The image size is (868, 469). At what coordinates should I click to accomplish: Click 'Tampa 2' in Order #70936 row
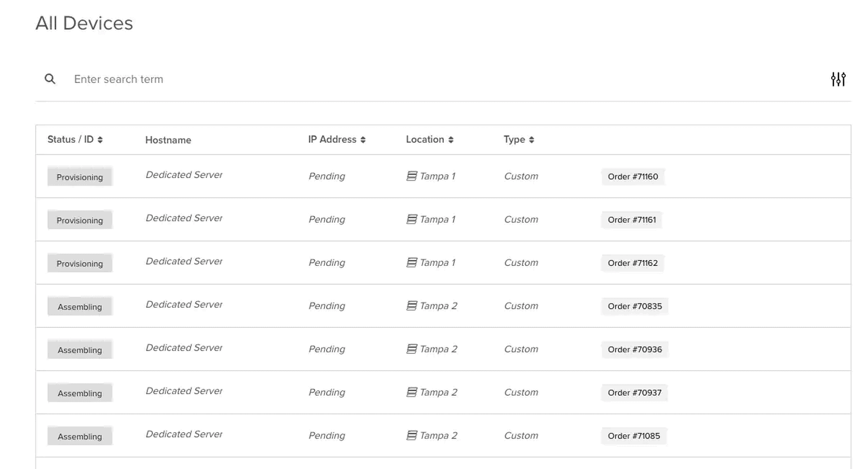[438, 349]
